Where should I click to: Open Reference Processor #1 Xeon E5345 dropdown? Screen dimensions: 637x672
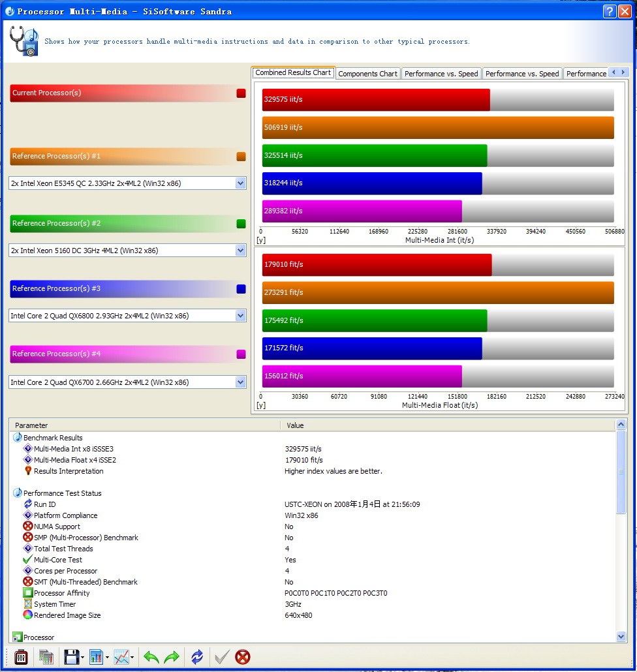240,183
